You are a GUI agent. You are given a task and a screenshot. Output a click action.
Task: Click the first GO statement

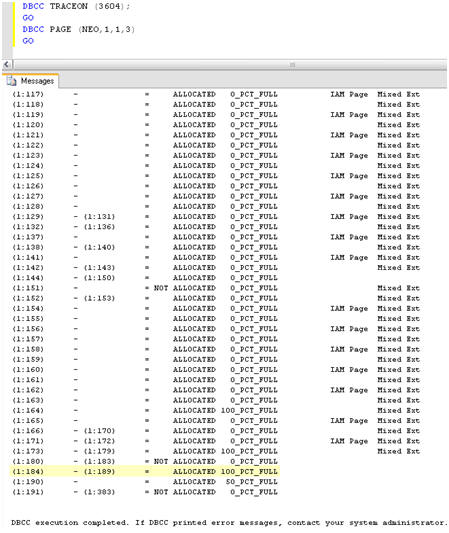(x=28, y=18)
